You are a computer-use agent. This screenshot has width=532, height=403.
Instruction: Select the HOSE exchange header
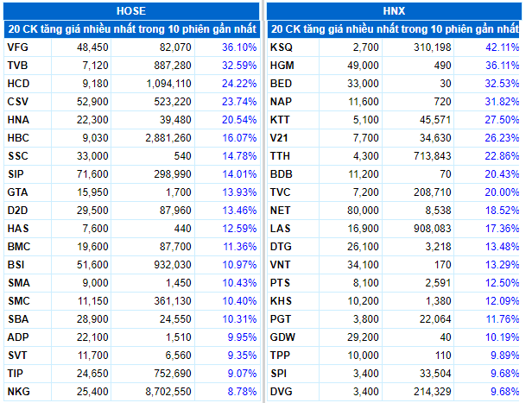pos(131,11)
